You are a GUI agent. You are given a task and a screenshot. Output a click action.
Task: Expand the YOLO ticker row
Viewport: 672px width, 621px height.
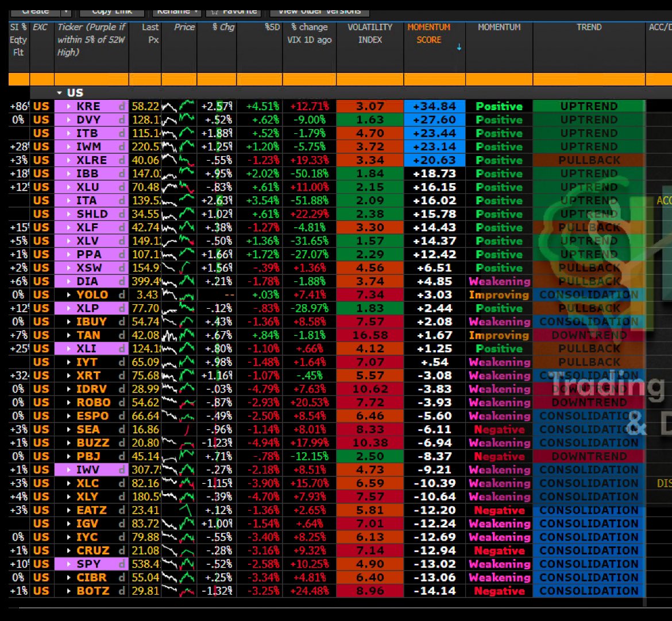pos(68,294)
